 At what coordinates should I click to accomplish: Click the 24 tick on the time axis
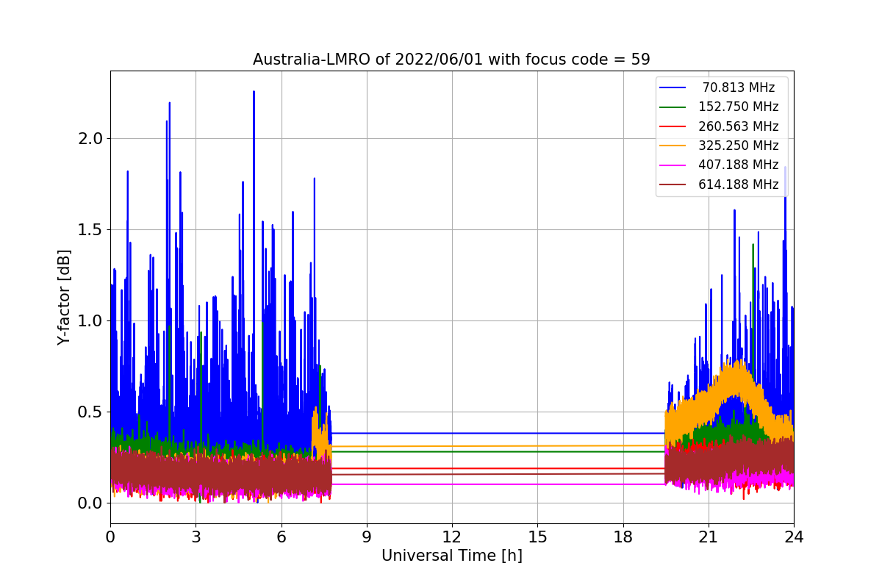(794, 537)
